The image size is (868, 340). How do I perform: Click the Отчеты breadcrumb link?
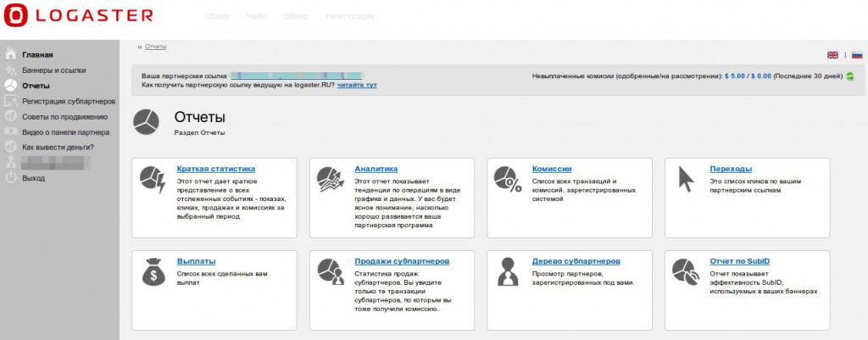[x=155, y=46]
